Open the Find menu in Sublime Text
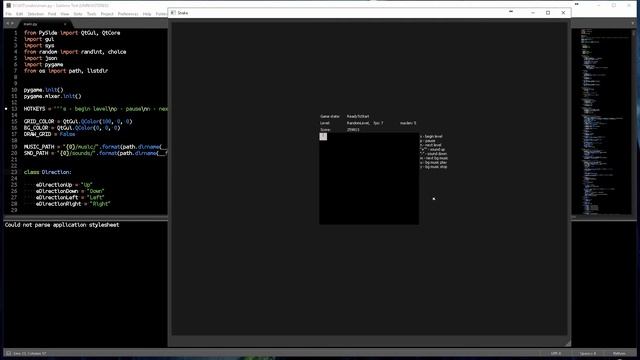The width and height of the screenshot is (640, 360). click(x=52, y=14)
